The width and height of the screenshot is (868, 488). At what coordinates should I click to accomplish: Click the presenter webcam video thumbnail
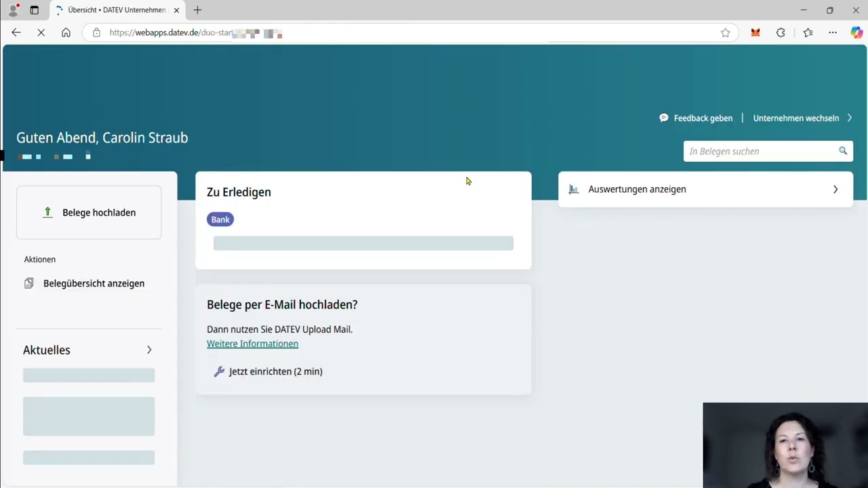pyautogui.click(x=785, y=445)
